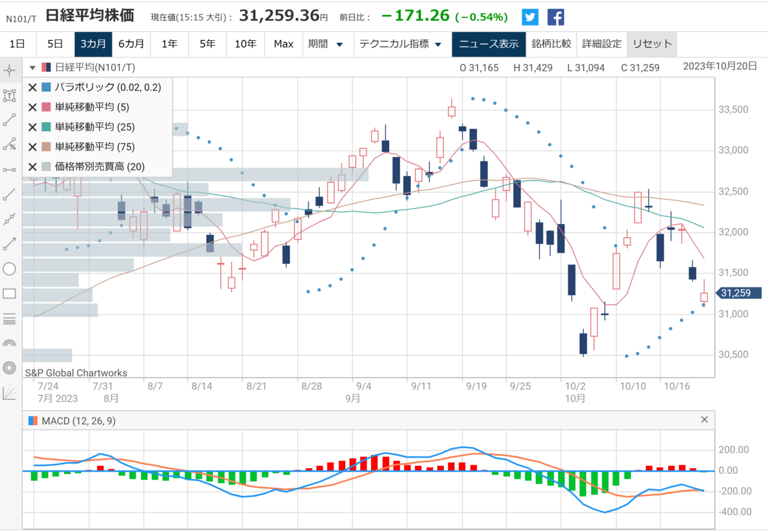The height and width of the screenshot is (532, 768).
Task: Switch to the Max range tab
Action: pos(284,44)
